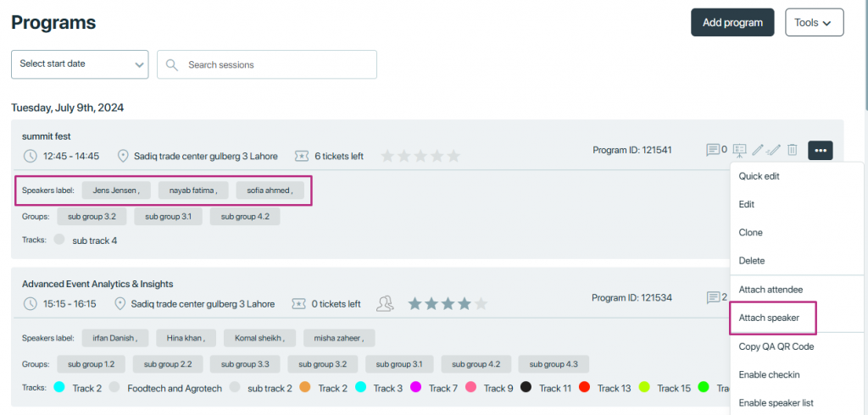Click the cyan Track 2 color dot
The height and width of the screenshot is (415, 868).
coord(59,387)
